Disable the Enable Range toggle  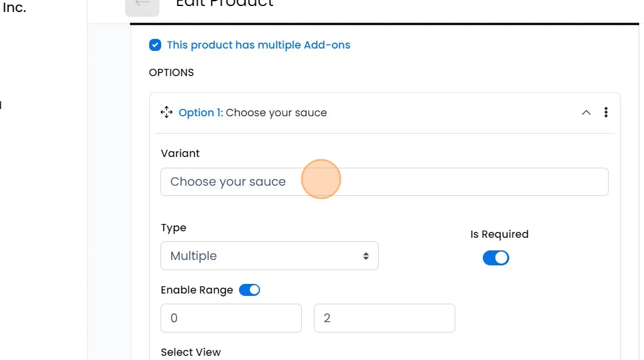[x=249, y=290]
